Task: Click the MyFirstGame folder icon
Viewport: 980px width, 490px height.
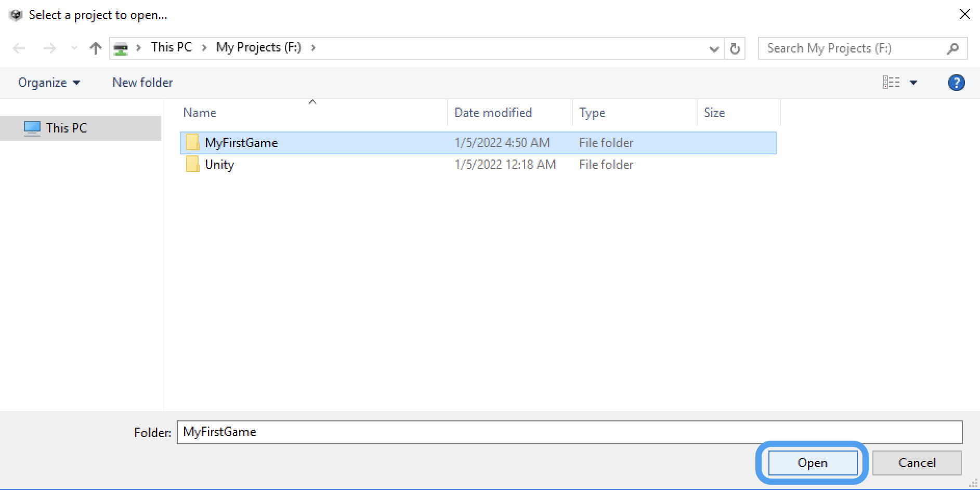Action: coord(192,142)
